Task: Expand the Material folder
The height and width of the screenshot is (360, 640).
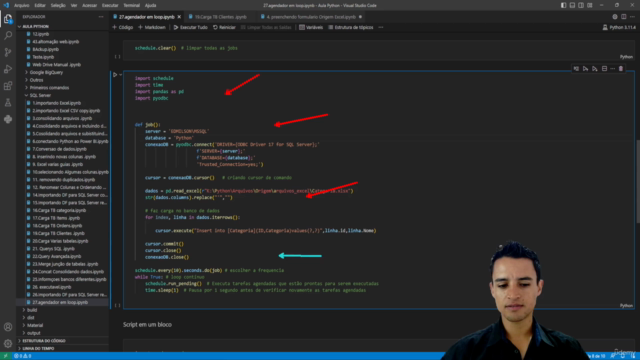Action: coord(34,325)
